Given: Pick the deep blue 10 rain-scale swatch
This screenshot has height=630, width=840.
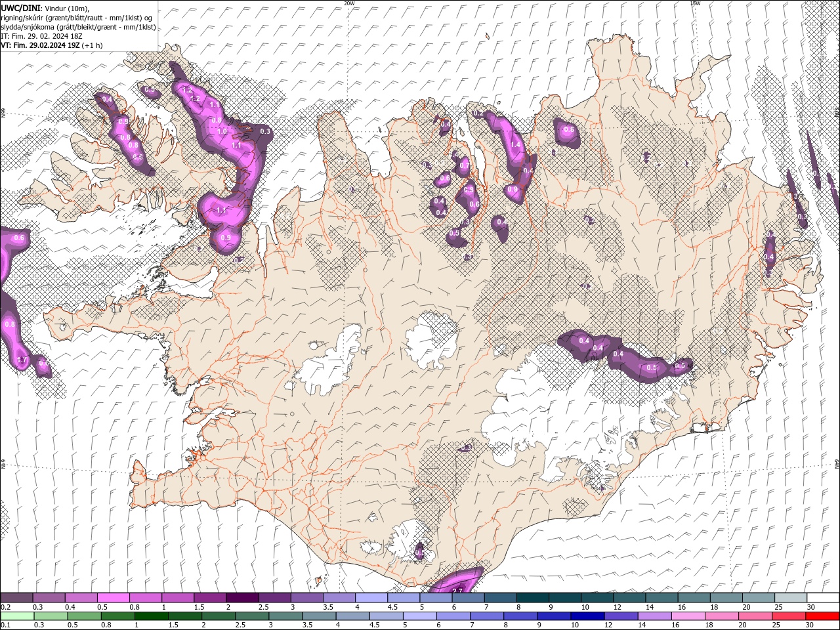Looking at the screenshot, I should 586,616.
